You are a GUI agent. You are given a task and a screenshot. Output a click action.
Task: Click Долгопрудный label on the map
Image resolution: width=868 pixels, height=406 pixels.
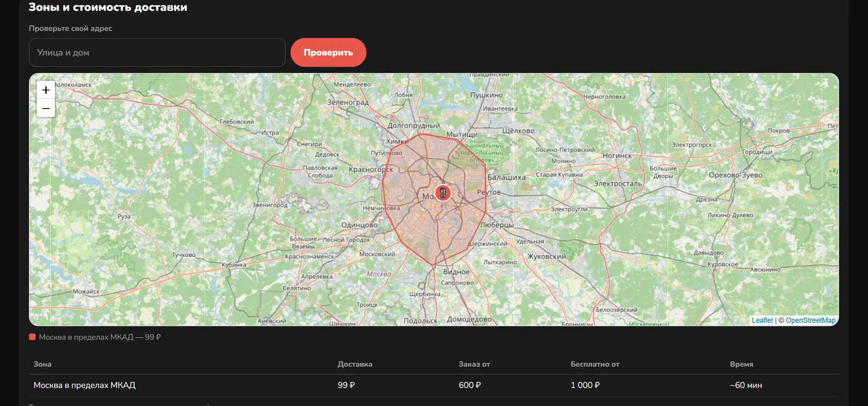(413, 125)
